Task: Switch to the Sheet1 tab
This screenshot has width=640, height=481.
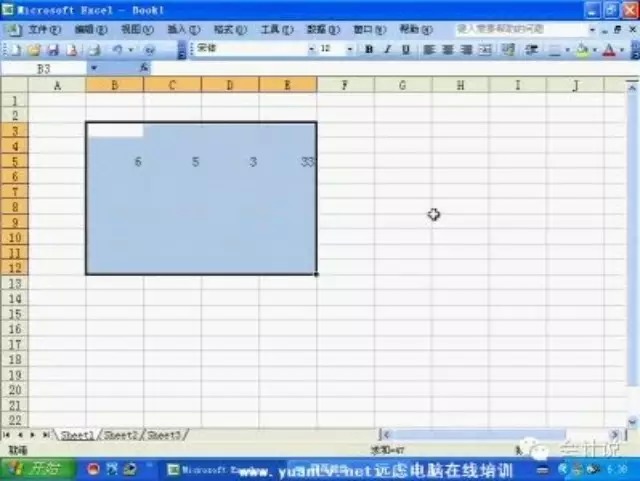Action: pyautogui.click(x=77, y=435)
